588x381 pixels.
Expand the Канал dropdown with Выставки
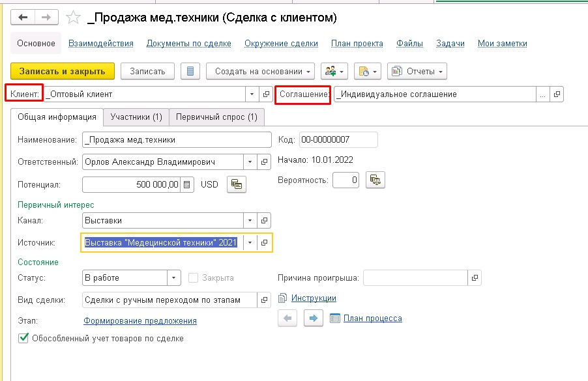(x=250, y=220)
